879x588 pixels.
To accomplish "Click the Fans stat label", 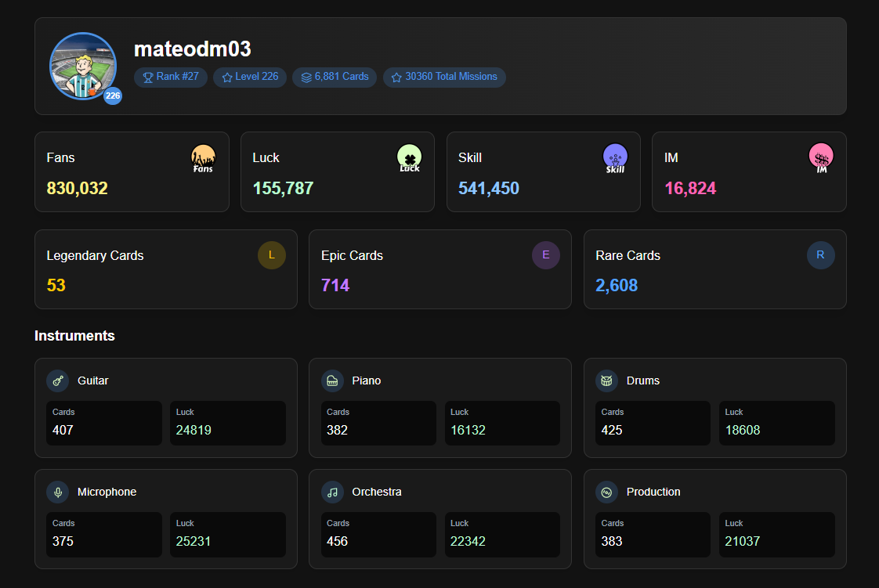I will [x=60, y=158].
